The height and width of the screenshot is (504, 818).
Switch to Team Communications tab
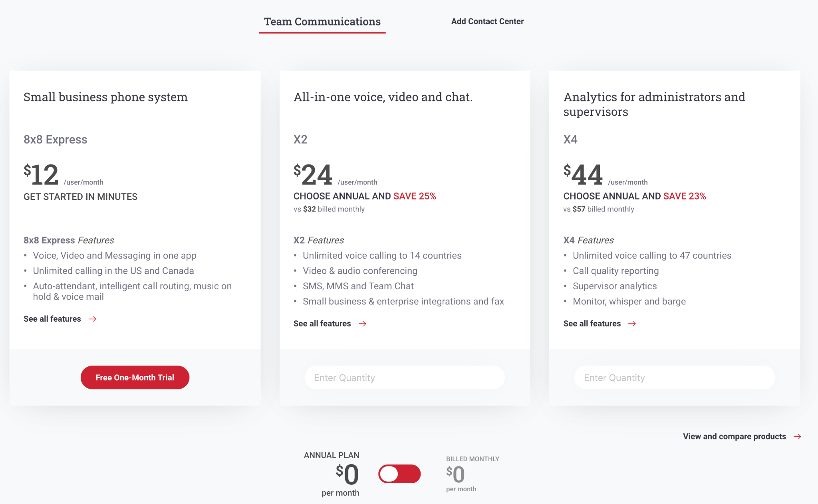(x=322, y=22)
